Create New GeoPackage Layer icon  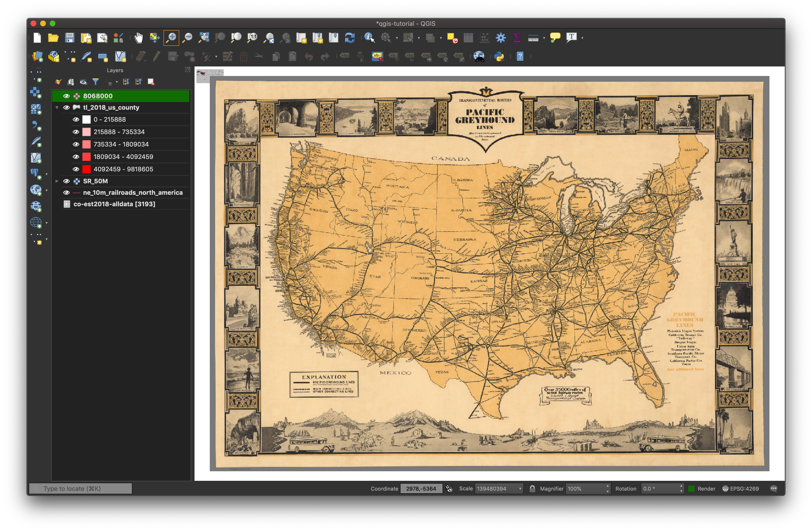click(x=54, y=57)
